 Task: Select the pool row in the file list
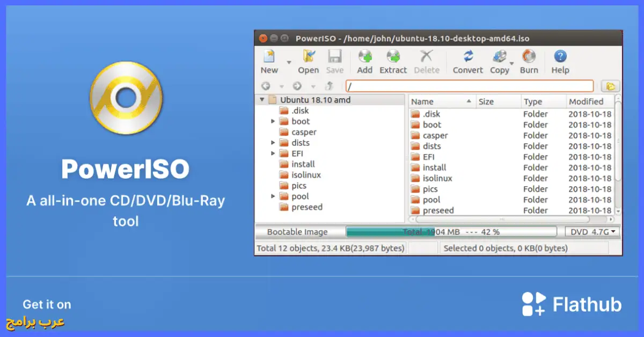point(511,200)
